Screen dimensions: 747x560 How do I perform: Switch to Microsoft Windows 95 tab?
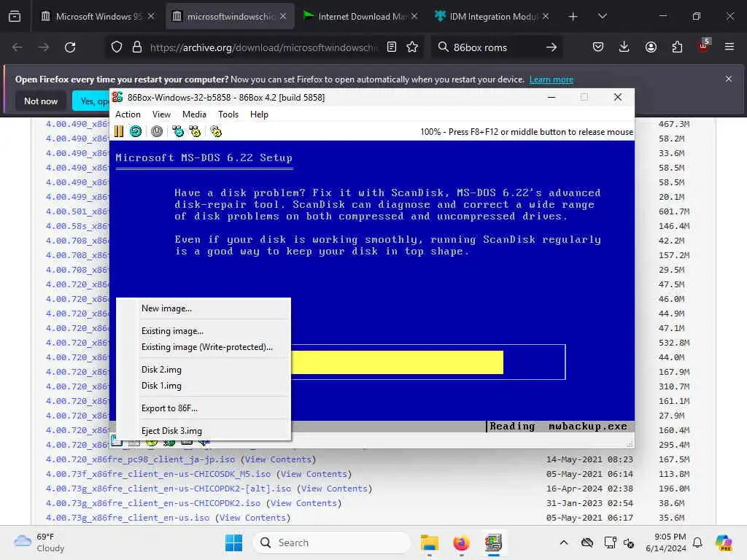(x=97, y=17)
